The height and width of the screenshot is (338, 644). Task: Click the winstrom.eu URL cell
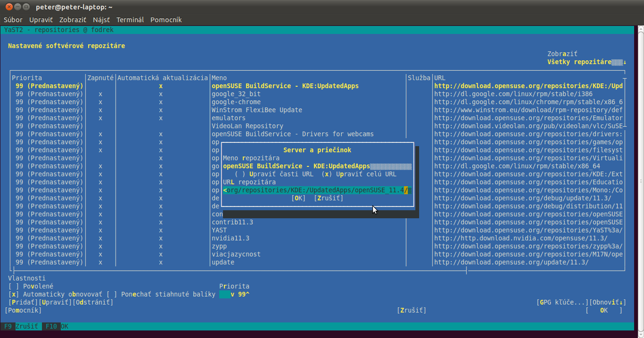[528, 110]
